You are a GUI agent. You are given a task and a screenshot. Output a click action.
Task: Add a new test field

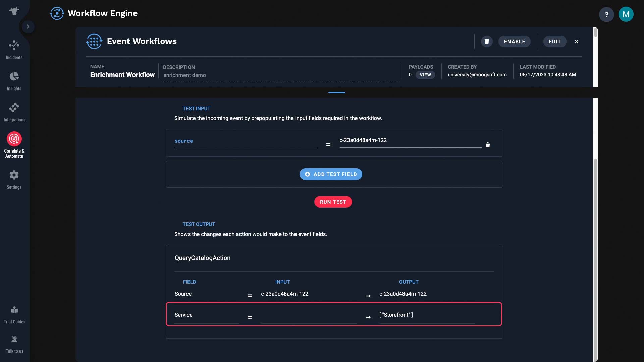click(x=330, y=174)
